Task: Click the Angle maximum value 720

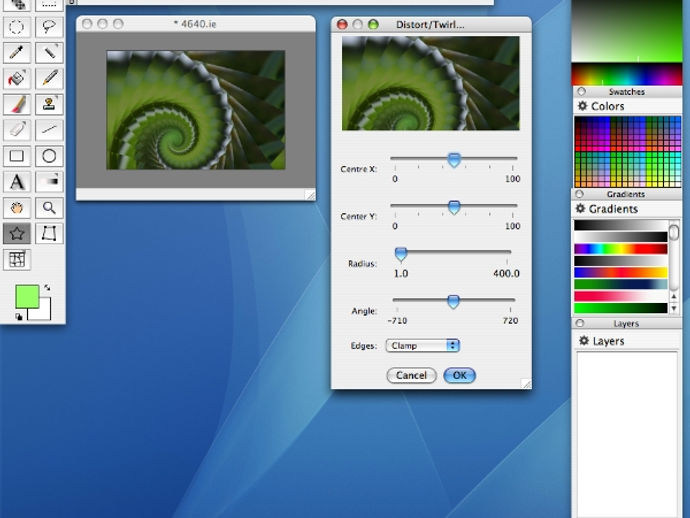Action: [x=510, y=320]
